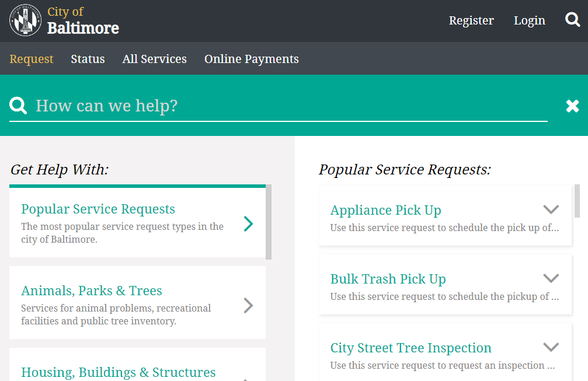This screenshot has width=588, height=381.
Task: Open the Appliance Pick Up title link
Action: 385,210
